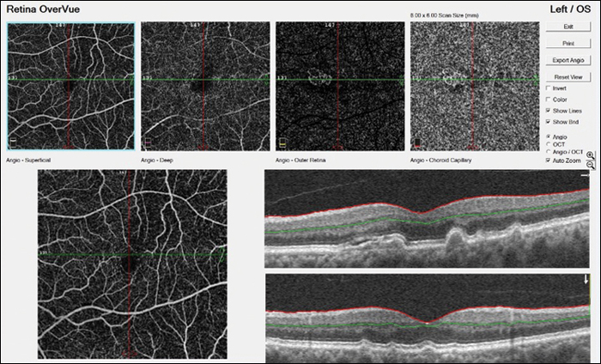The image size is (601, 364).
Task: Select the Angio - Choroid Capillary thumbnail
Action: (475, 86)
